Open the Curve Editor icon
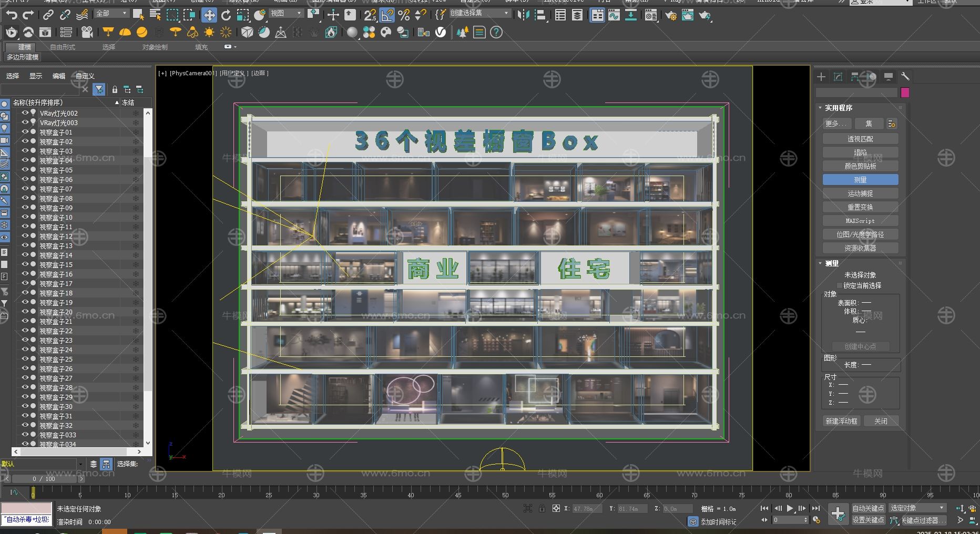The height and width of the screenshot is (534, 980). click(614, 15)
